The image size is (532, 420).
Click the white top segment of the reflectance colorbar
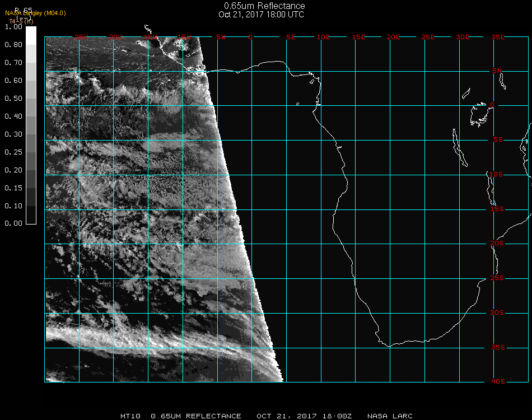[31, 36]
